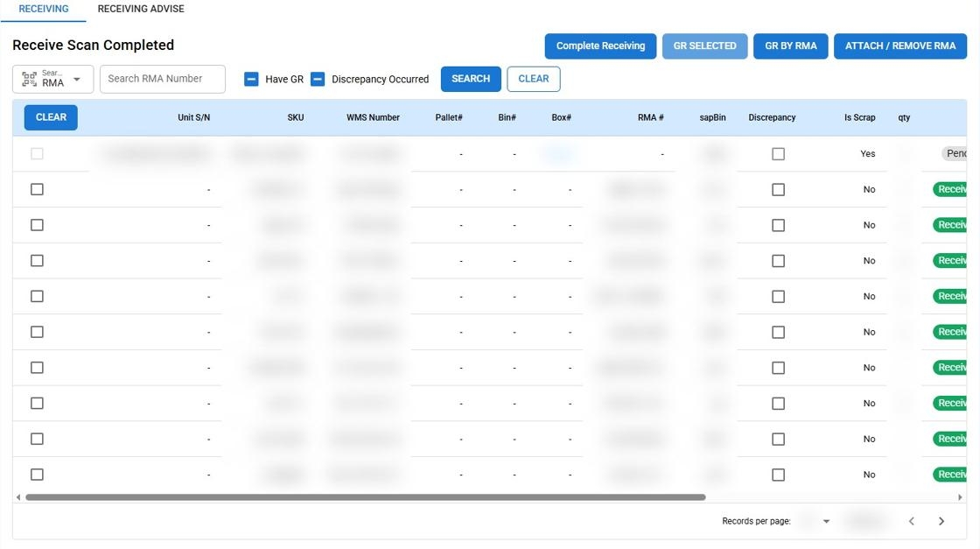Toggle the Discrepancy Occurred filter checkbox
The height and width of the screenshot is (549, 980).
318,79
